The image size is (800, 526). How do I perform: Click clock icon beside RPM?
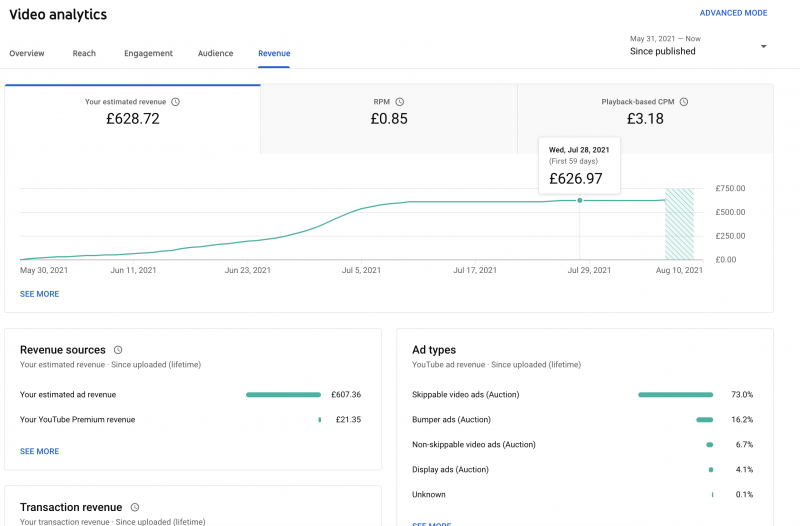tap(400, 102)
